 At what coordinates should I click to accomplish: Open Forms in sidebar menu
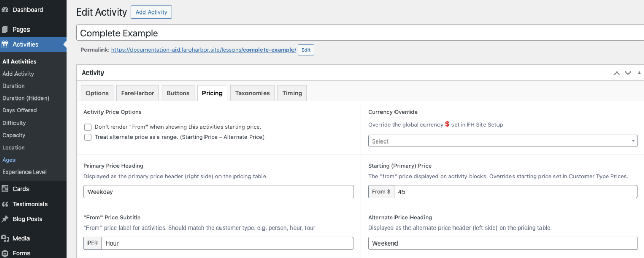tap(22, 253)
